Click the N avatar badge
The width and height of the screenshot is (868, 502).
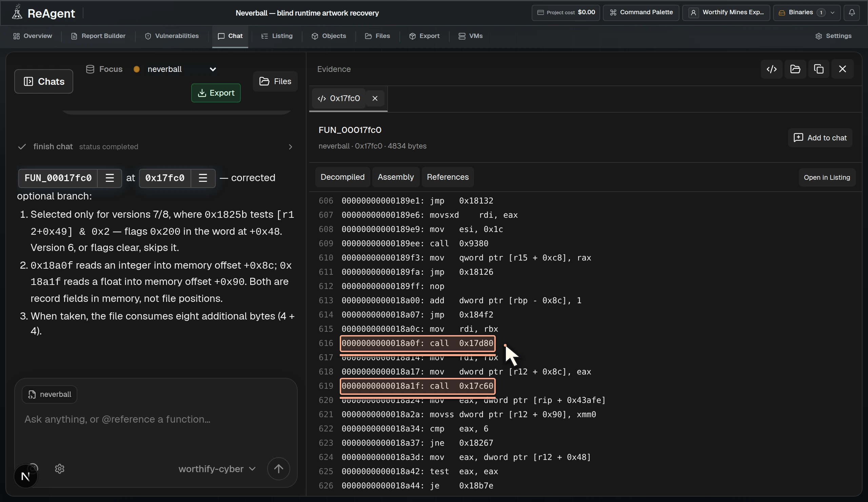pos(25,476)
